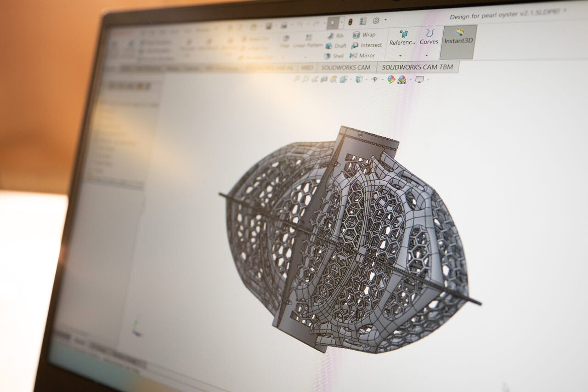This screenshot has height=392, width=588.
Task: Open the Select tool dropdown arrow
Action: click(341, 22)
